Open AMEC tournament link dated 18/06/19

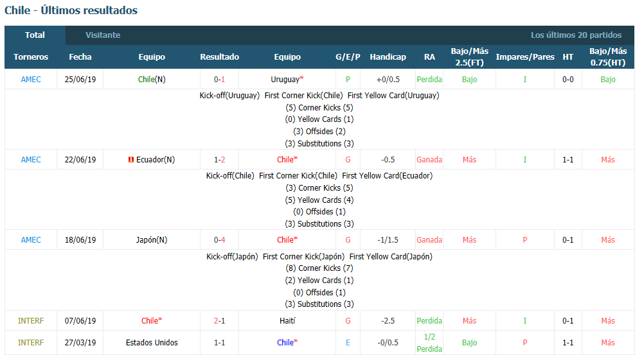point(31,240)
